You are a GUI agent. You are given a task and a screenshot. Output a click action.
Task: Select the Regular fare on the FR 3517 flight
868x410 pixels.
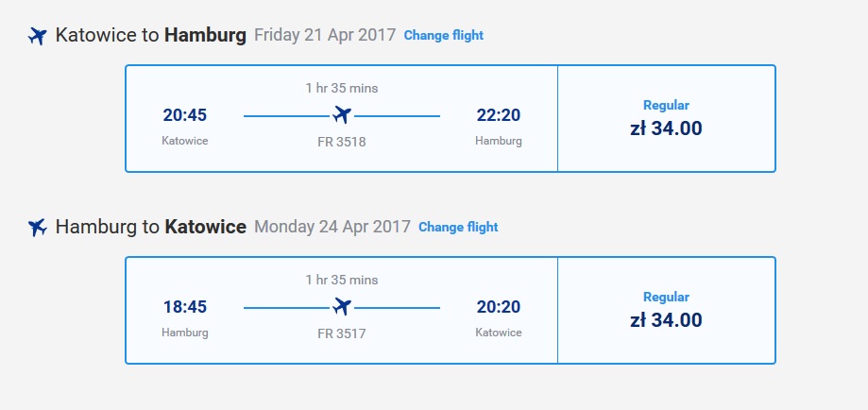tap(667, 310)
